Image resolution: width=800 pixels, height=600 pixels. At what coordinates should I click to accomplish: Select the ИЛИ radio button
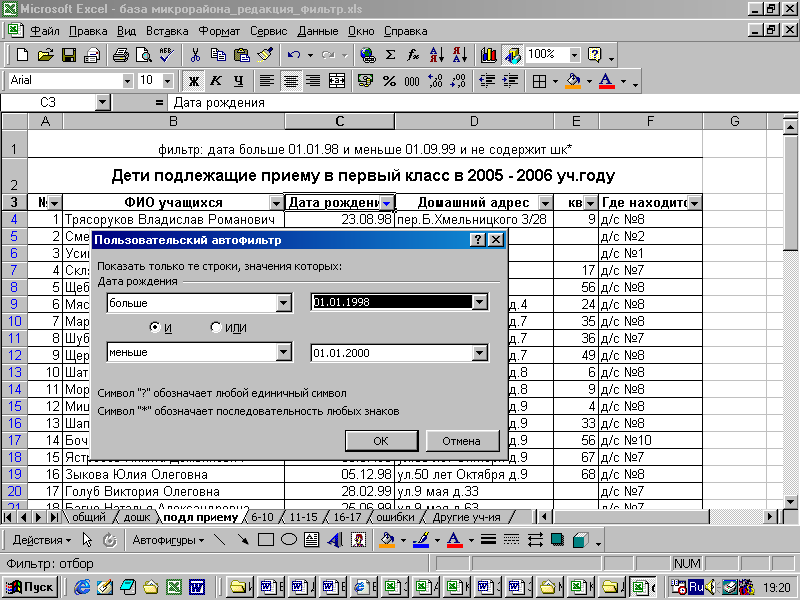pyautogui.click(x=216, y=327)
